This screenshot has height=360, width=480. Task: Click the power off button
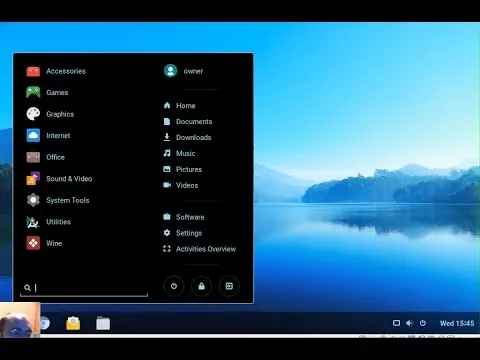point(174,286)
